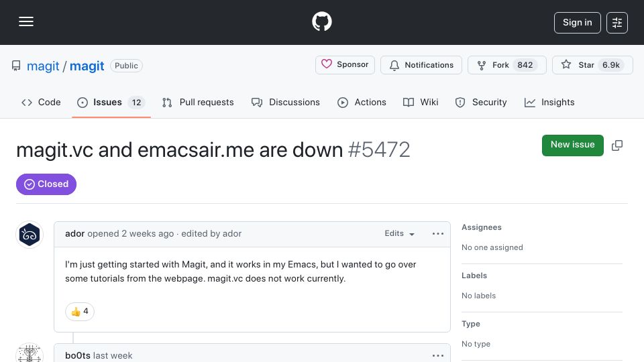Go to the Discussions tab

point(286,102)
